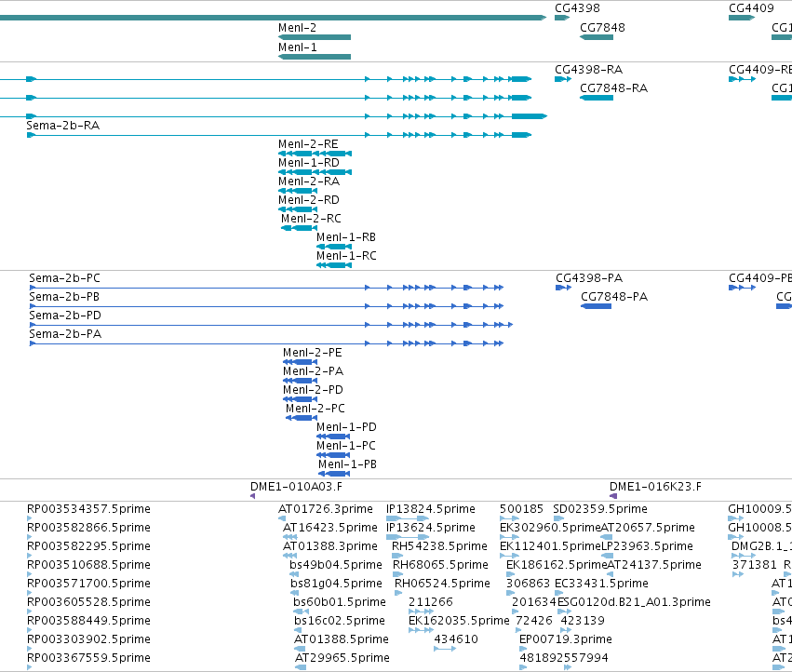Screen dimensions: 792x672
Task: Select the Menl-1-PC protein
Action: [333, 455]
